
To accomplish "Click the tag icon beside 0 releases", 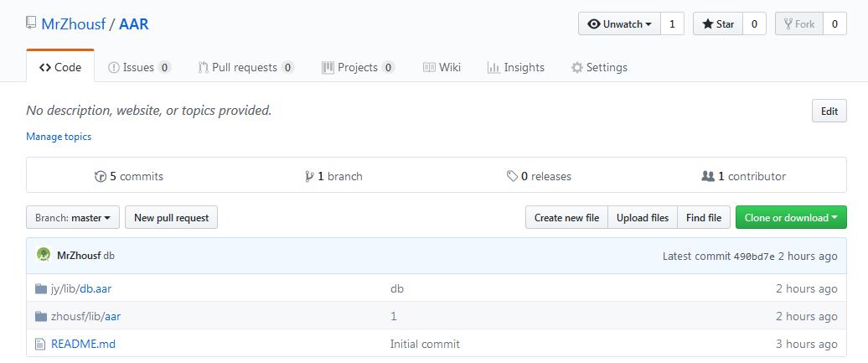I will [512, 176].
